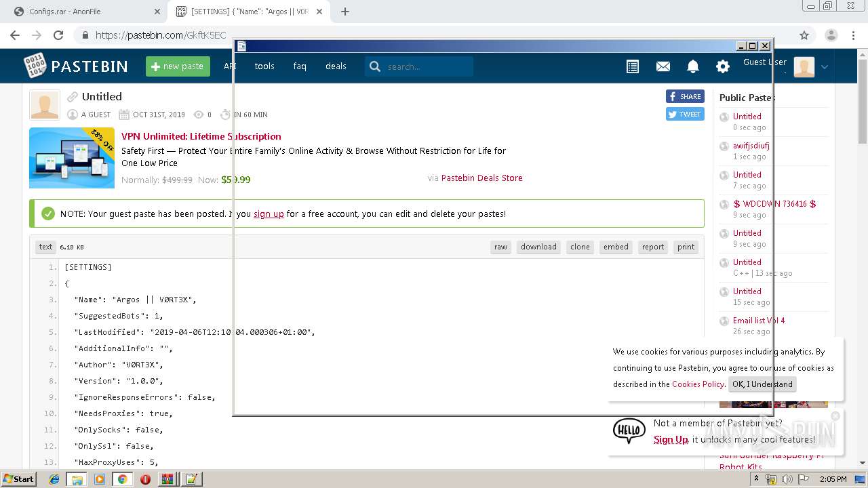Open the $ WDCDWN 736416 $ paste
Screen dimensions: 868x488
(x=774, y=204)
